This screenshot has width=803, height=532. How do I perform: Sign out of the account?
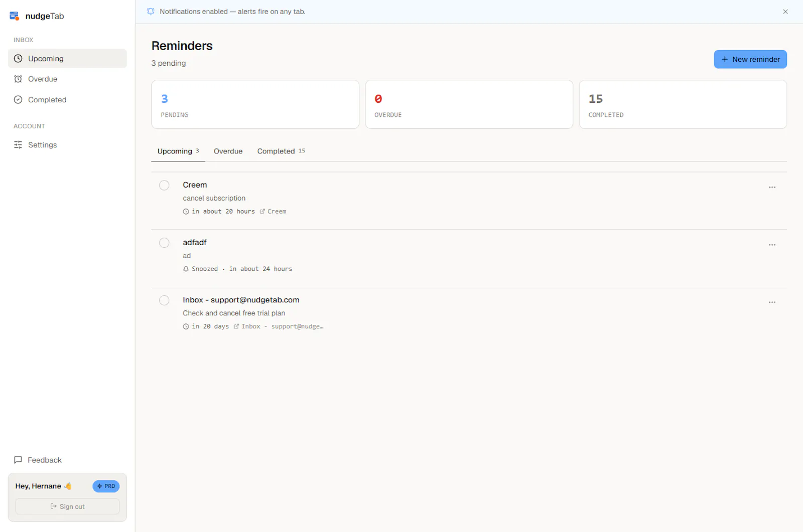pos(67,506)
